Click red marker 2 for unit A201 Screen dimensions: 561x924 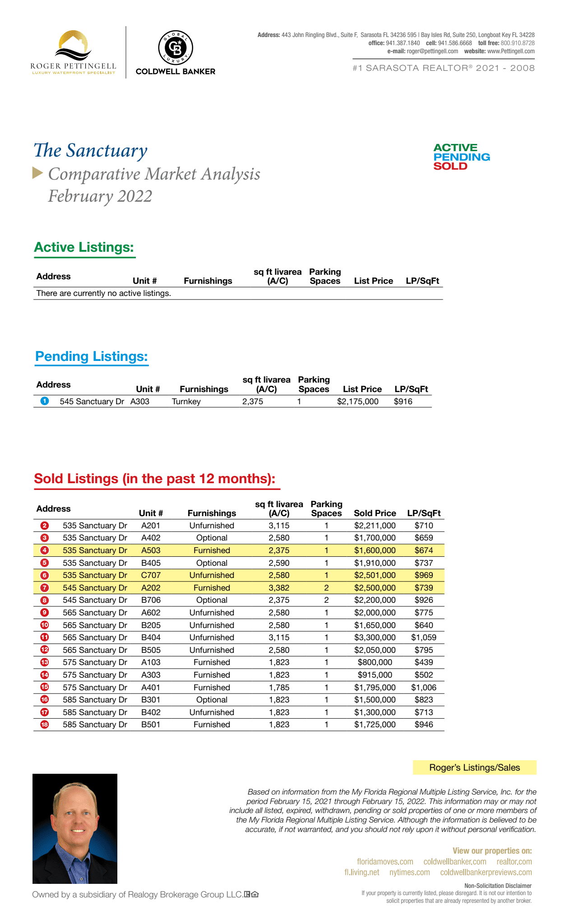(x=44, y=525)
